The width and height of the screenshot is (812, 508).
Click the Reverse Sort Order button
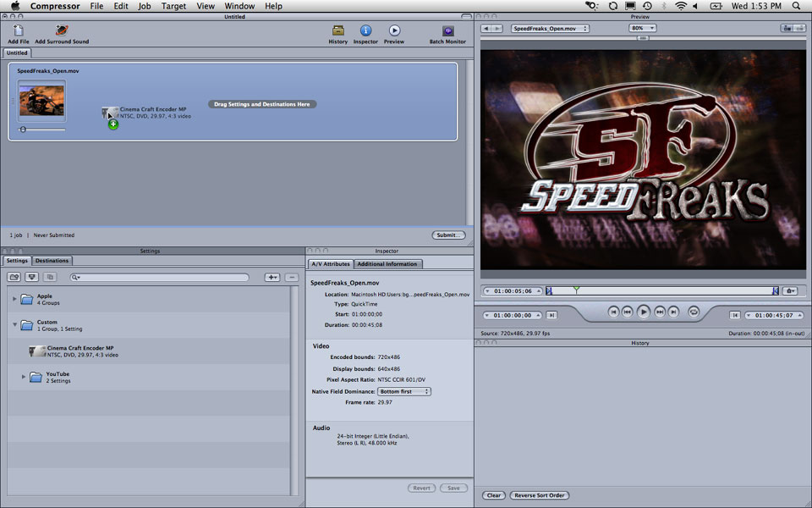(539, 495)
